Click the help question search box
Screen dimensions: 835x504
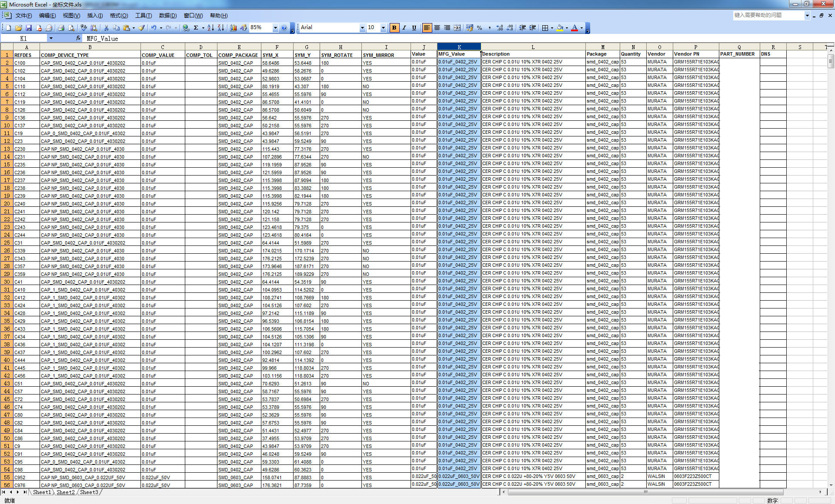click(x=768, y=15)
